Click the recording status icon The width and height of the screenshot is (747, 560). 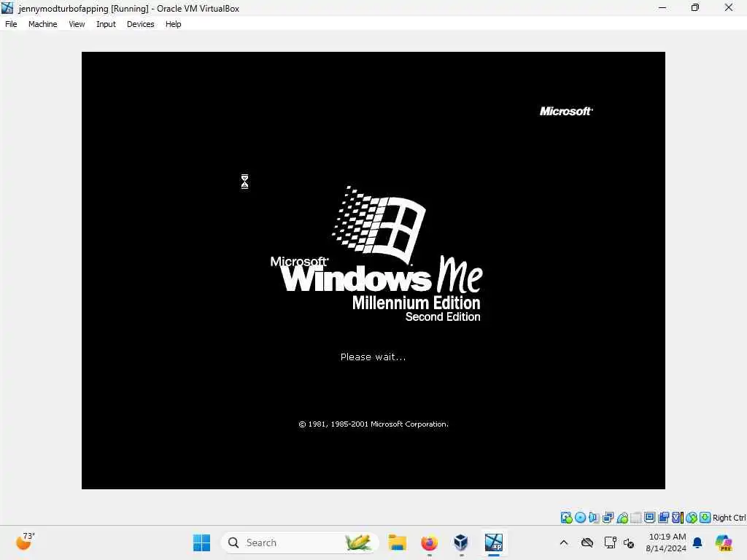point(663,518)
